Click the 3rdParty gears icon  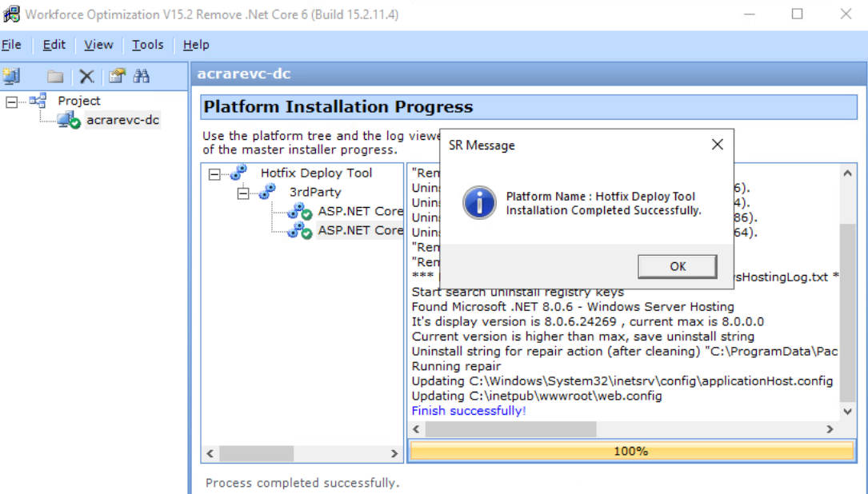267,192
